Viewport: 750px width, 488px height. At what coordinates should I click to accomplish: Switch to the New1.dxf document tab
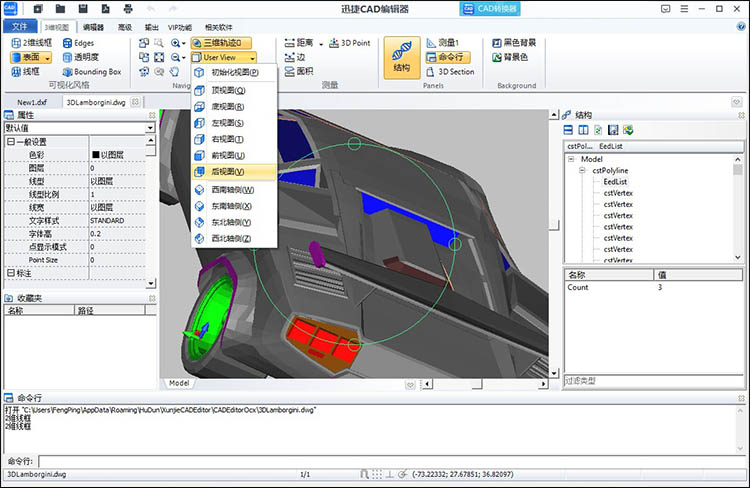click(32, 102)
